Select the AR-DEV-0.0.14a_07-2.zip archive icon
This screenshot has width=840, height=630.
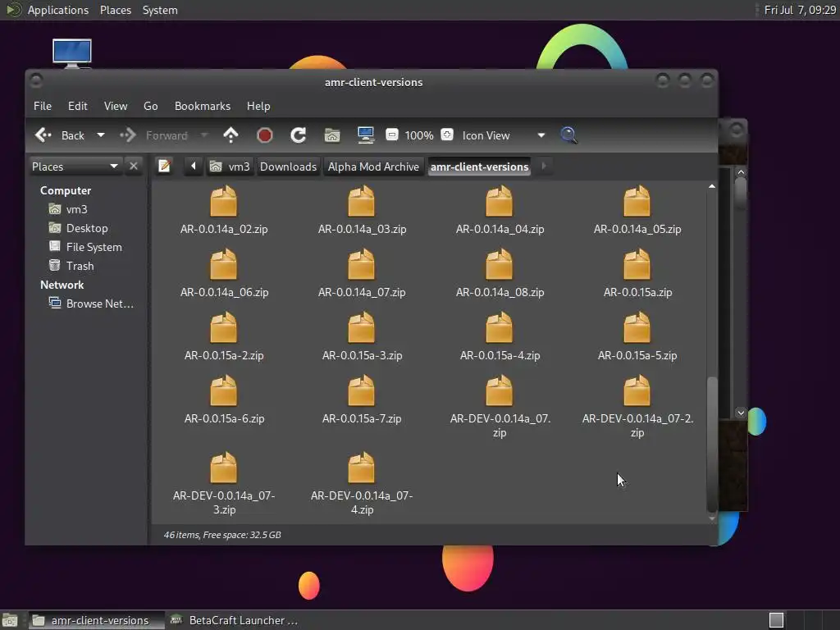(x=637, y=390)
